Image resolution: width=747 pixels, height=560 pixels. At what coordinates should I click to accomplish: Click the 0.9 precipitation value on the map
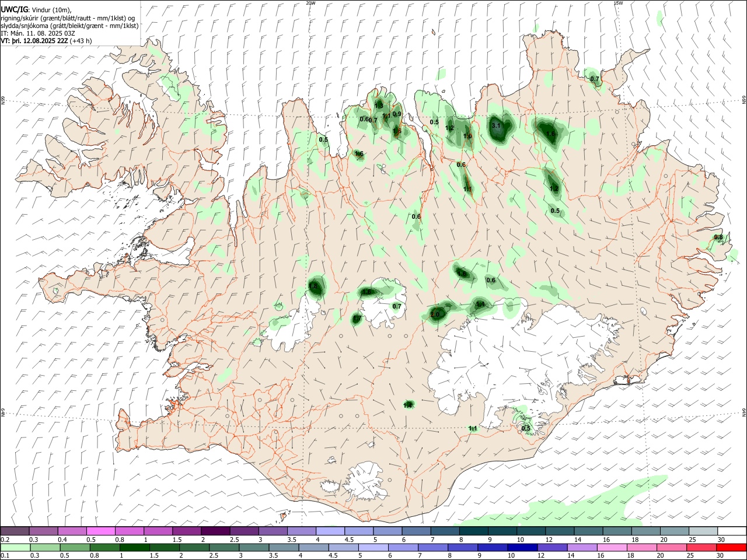tap(397, 114)
